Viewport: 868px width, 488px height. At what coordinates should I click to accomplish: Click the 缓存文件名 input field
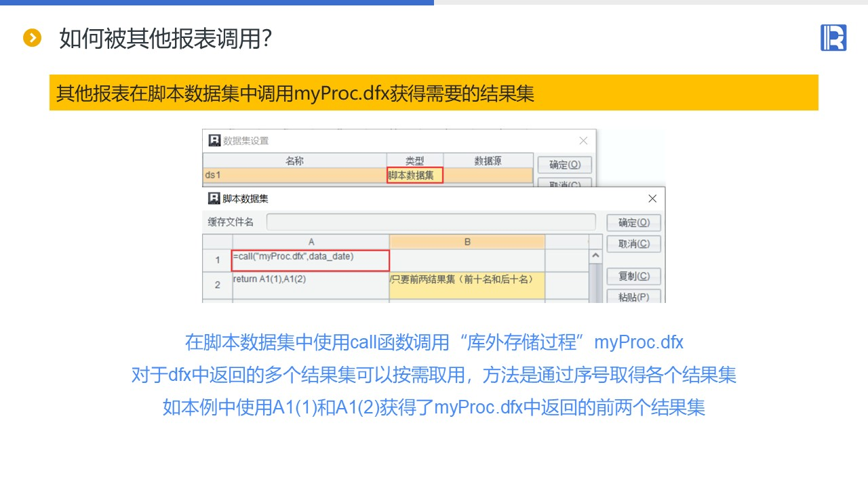tap(431, 222)
